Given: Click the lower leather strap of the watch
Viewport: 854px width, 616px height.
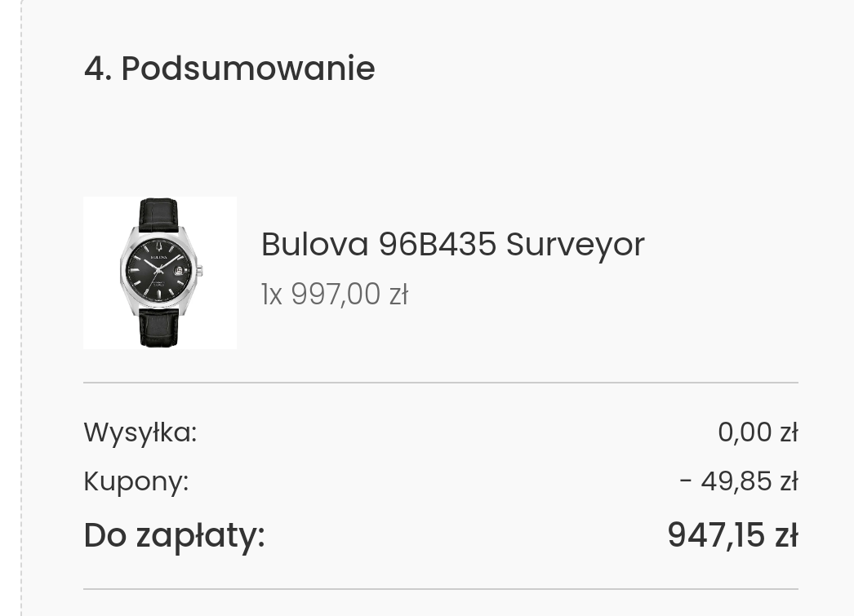Looking at the screenshot, I should click(159, 328).
